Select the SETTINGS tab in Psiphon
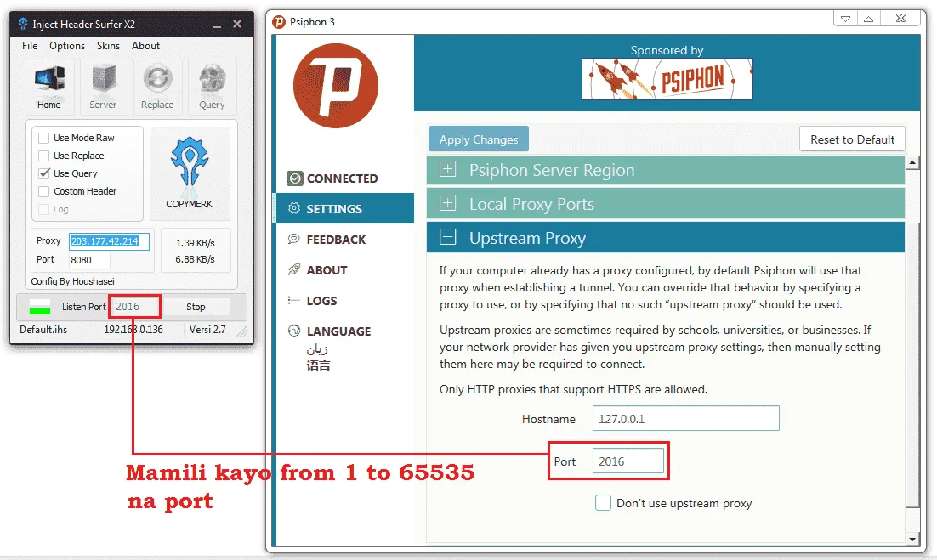 click(x=345, y=208)
